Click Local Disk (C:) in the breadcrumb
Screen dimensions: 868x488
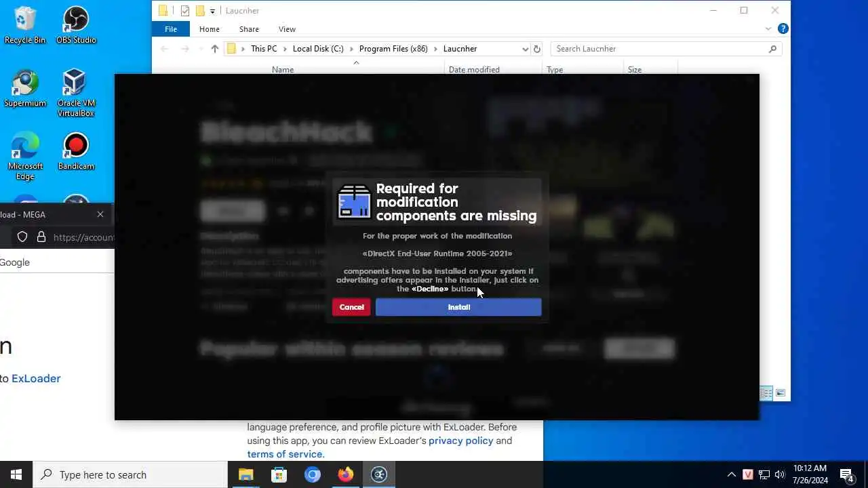318,49
